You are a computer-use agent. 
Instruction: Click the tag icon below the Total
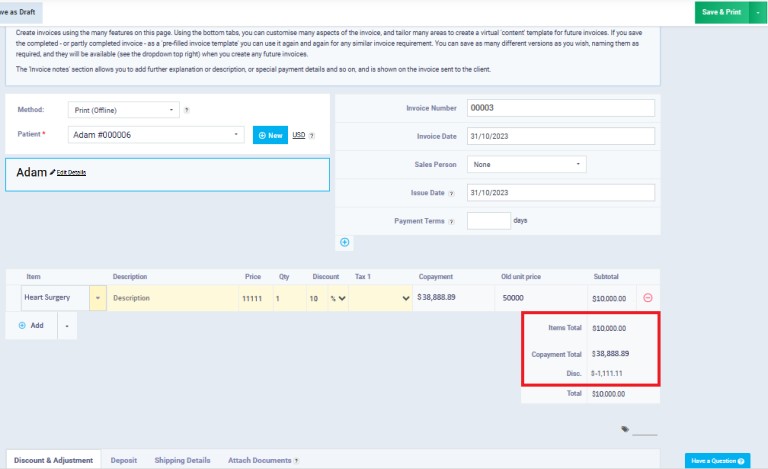coord(625,429)
